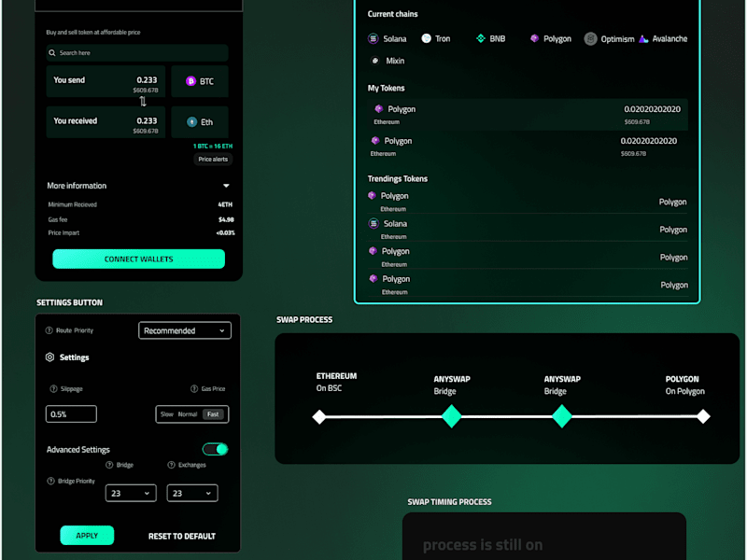The image size is (747, 560).
Task: Select the BNB chain icon
Action: (x=481, y=38)
